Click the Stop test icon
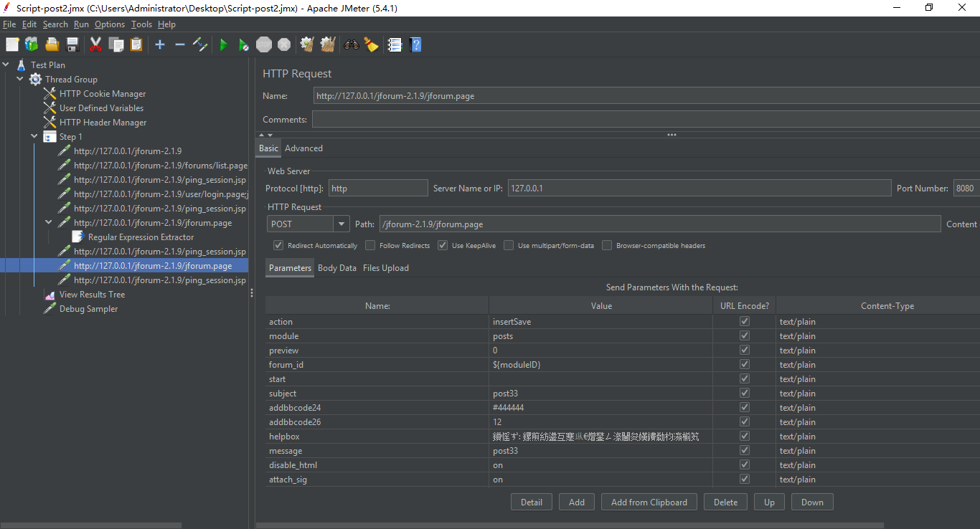980x529 pixels. pos(264,44)
